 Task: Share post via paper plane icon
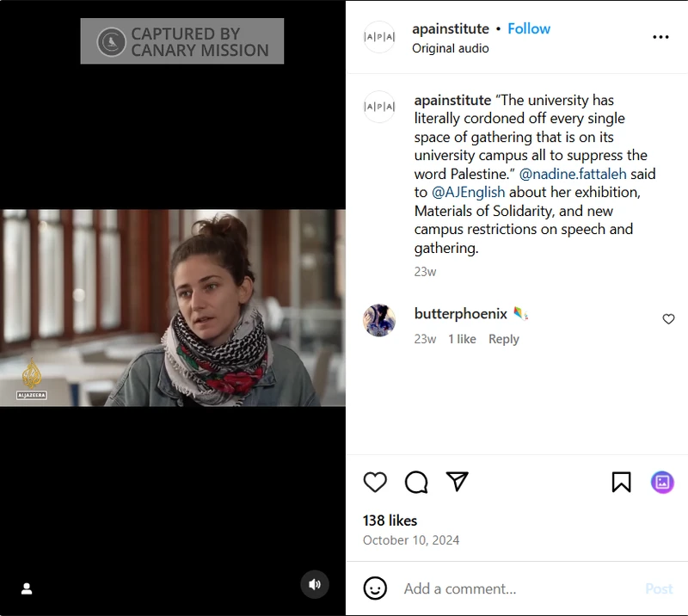[458, 482]
